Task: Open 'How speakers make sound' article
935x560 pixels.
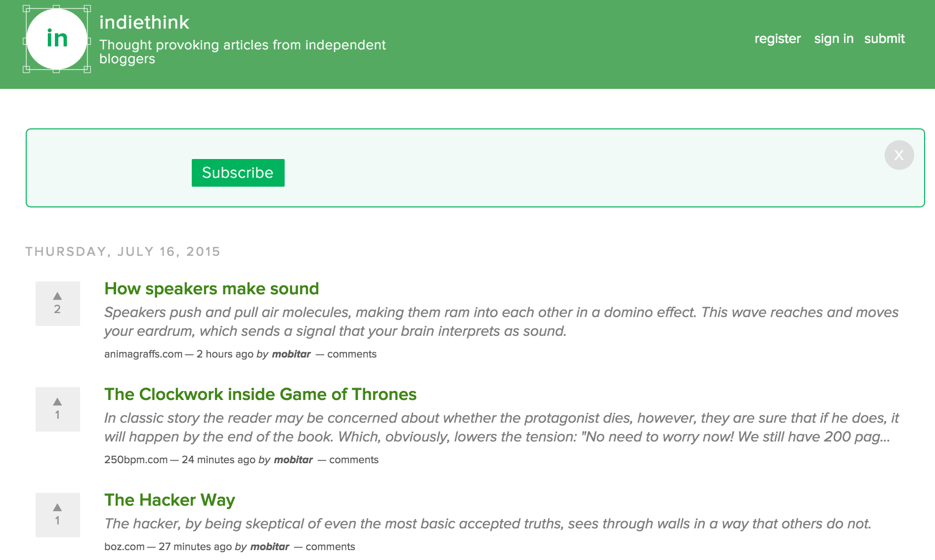Action: tap(212, 288)
